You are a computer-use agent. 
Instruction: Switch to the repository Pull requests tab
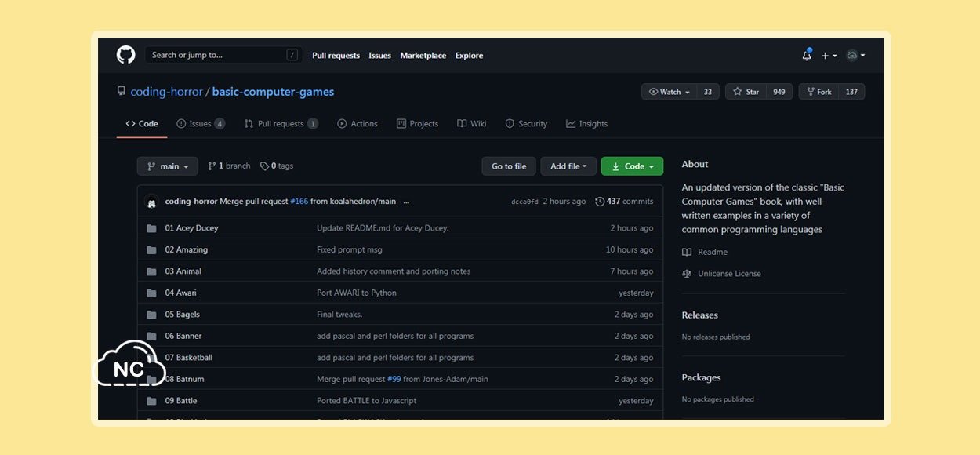click(x=281, y=124)
